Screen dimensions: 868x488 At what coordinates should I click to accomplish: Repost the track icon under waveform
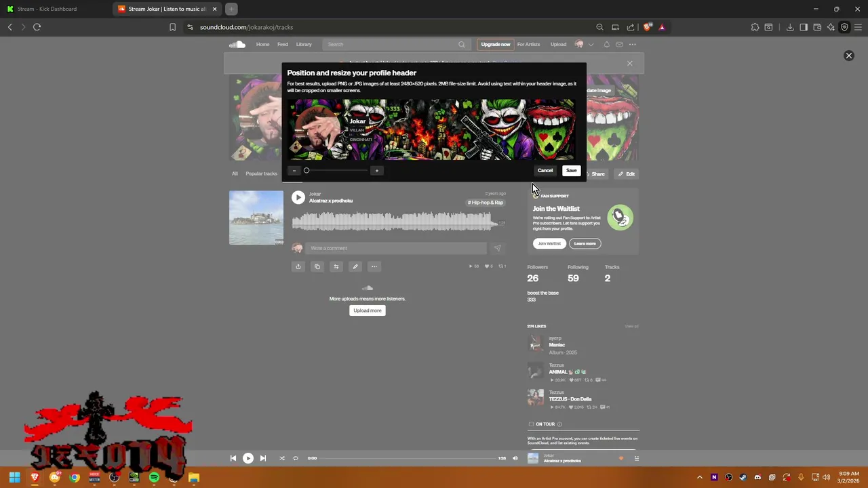pyautogui.click(x=336, y=266)
